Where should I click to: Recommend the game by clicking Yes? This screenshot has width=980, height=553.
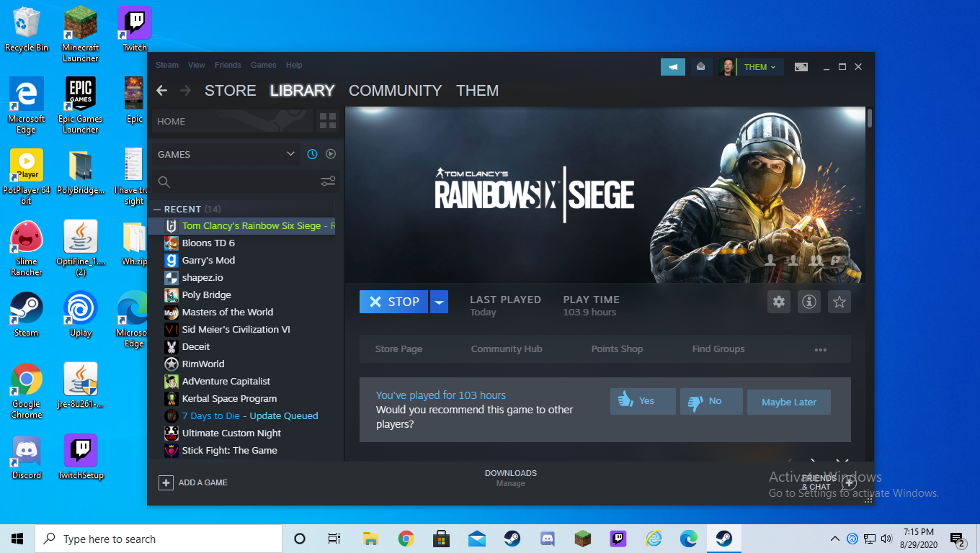(x=643, y=401)
